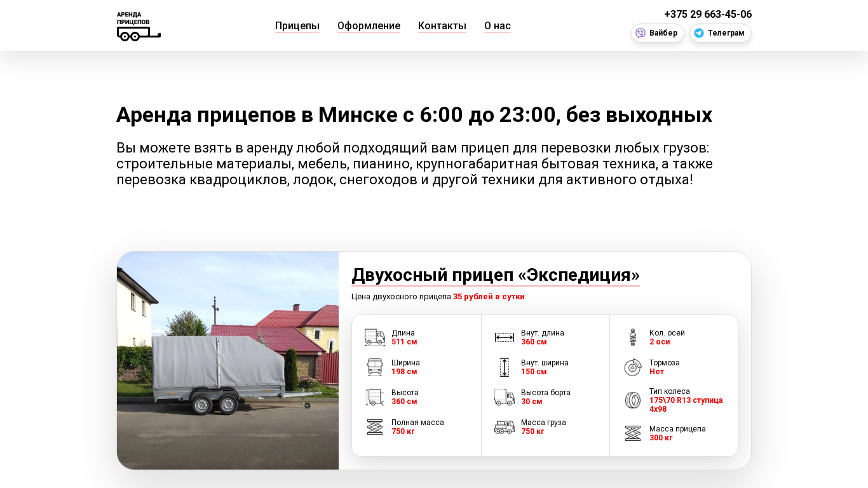Click the front-view icon beside Ширина
Image resolution: width=868 pixels, height=488 pixels.
pyautogui.click(x=375, y=367)
